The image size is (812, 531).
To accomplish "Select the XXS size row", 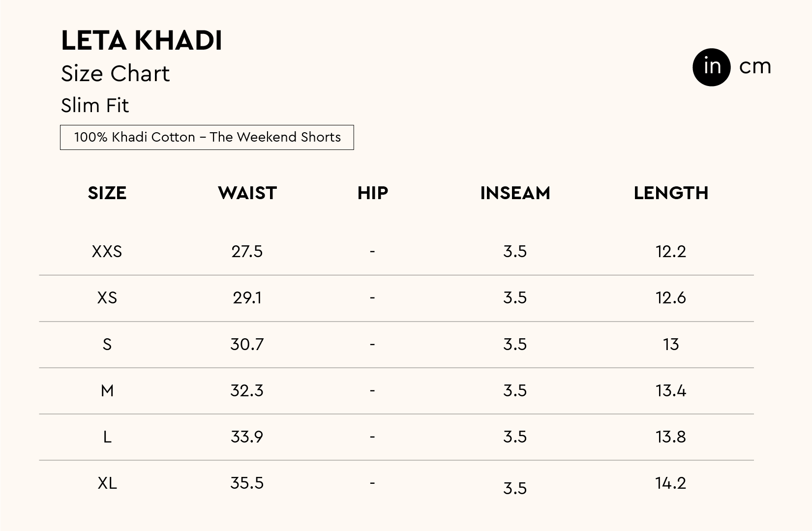I will pyautogui.click(x=107, y=252).
